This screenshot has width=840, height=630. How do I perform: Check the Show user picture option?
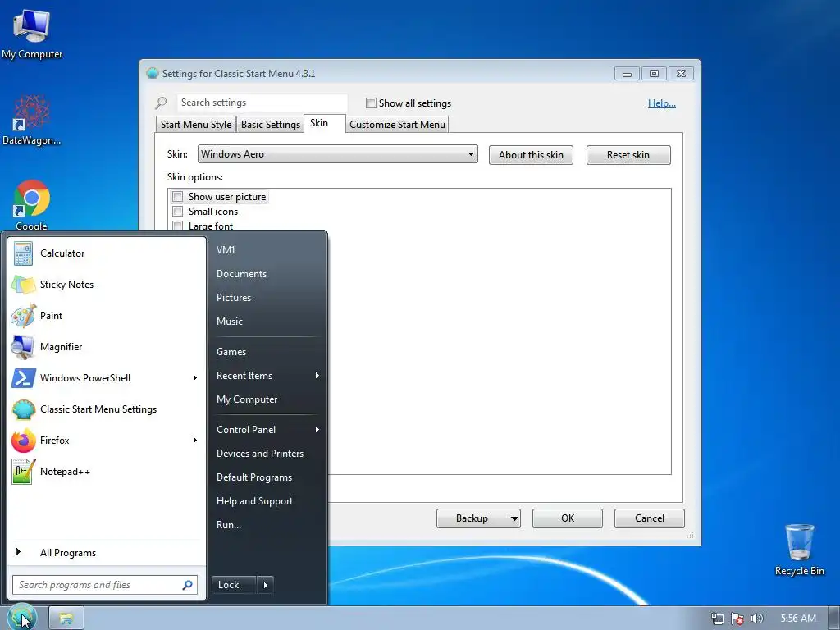[x=178, y=197]
